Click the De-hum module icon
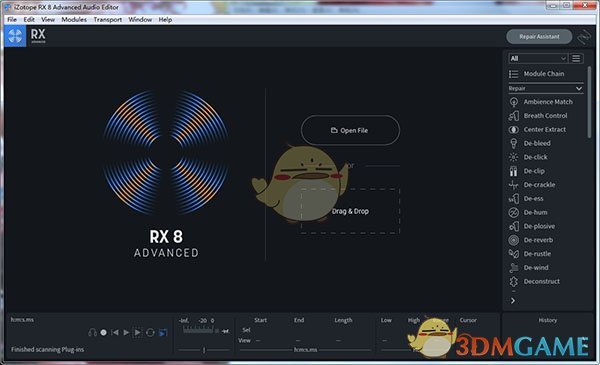The width and height of the screenshot is (600, 365). pyautogui.click(x=514, y=212)
